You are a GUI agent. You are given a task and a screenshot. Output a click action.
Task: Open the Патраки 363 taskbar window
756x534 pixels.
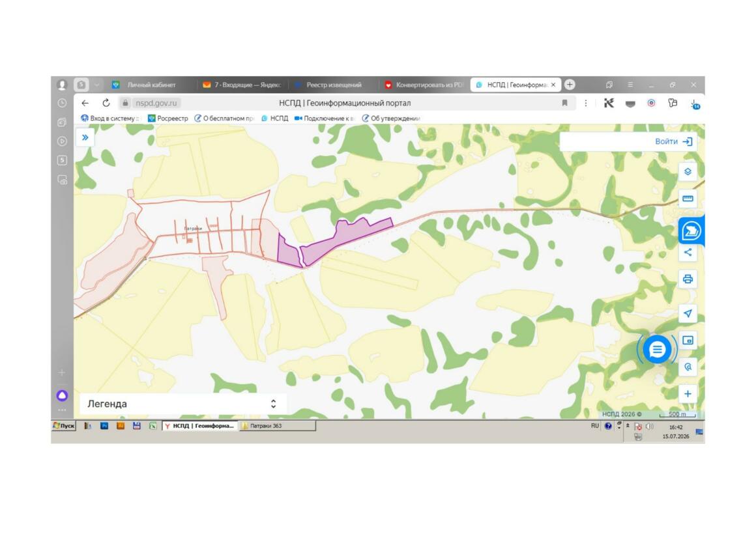[277, 425]
